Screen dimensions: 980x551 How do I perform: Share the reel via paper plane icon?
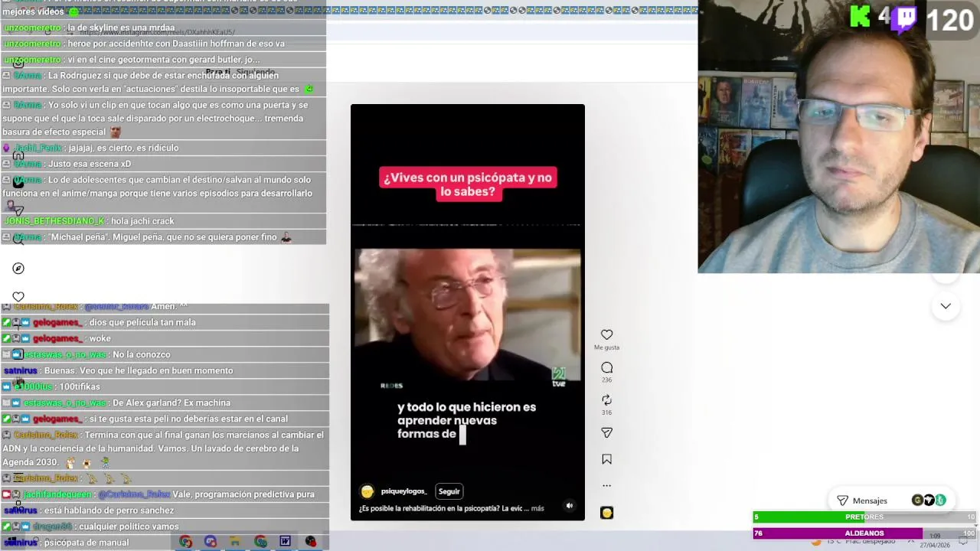606,433
